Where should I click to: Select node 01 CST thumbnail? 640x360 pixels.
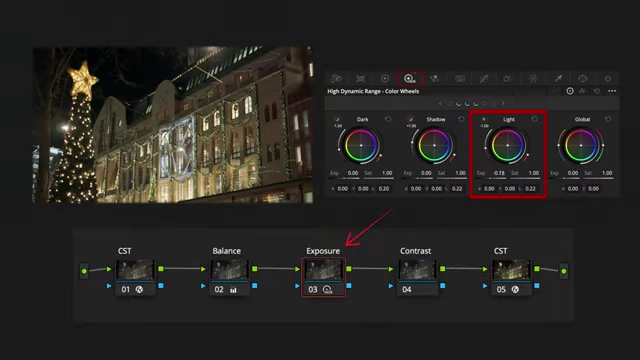pyautogui.click(x=135, y=270)
